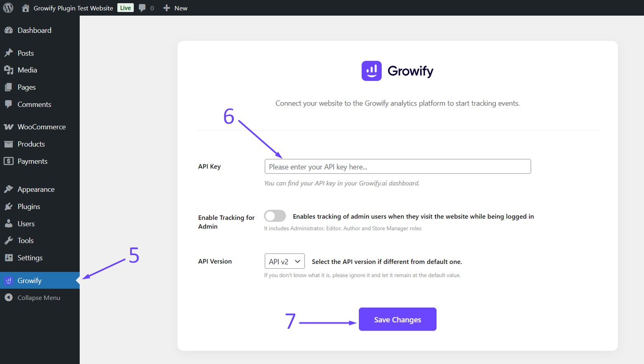Click the Tools wrench icon
This screenshot has width=644, height=364.
point(8,241)
